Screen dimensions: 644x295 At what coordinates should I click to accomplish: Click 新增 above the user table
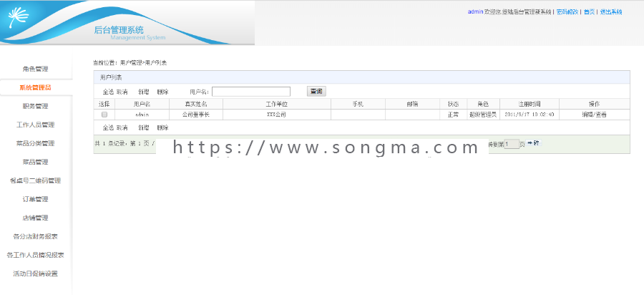(144, 92)
